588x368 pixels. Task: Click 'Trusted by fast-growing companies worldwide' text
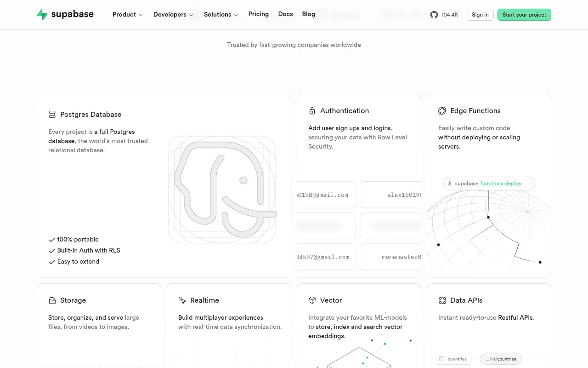click(x=294, y=45)
